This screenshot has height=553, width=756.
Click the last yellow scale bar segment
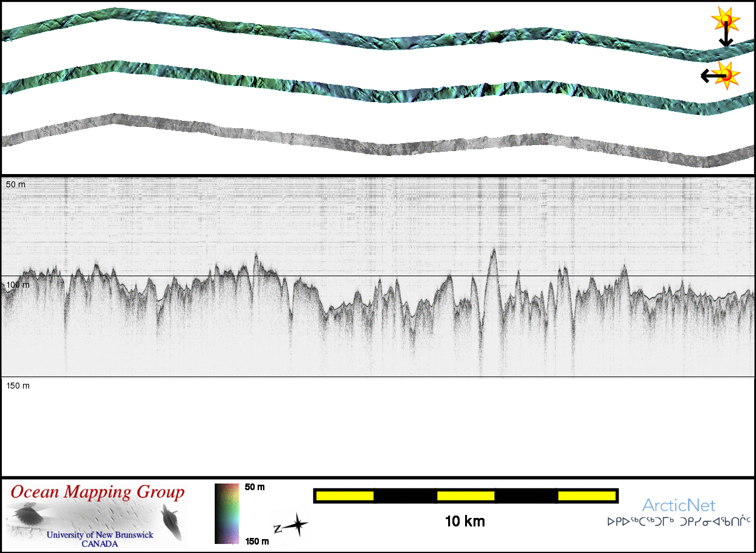click(586, 496)
